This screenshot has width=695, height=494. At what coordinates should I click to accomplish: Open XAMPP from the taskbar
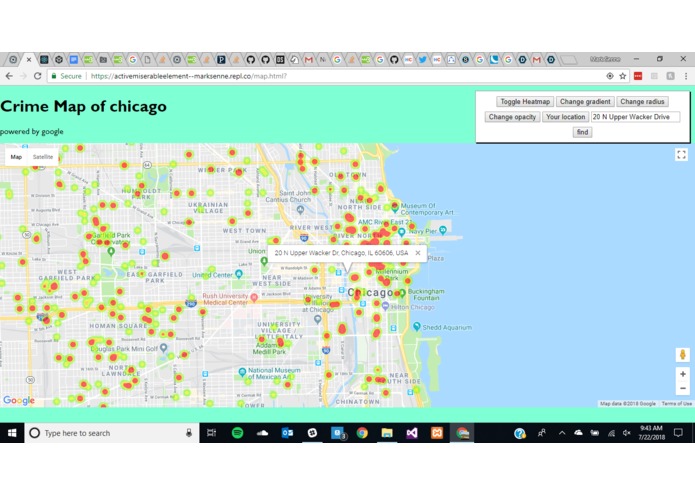point(437,433)
